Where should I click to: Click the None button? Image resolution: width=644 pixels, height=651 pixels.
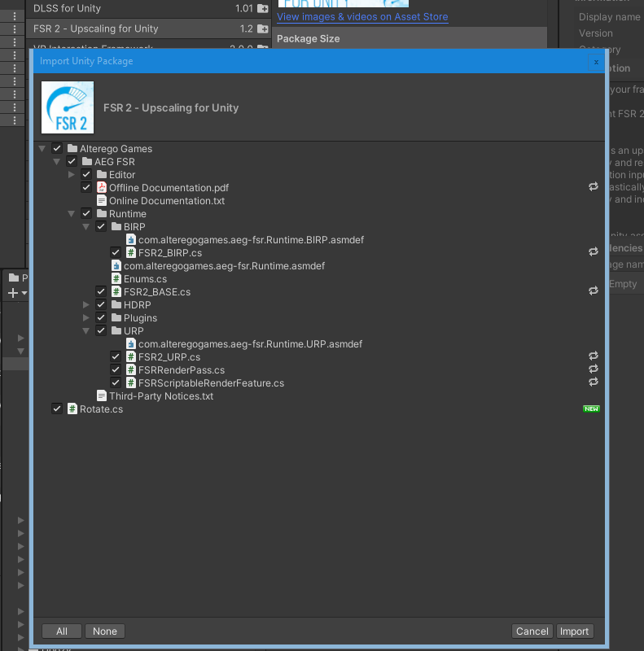105,631
